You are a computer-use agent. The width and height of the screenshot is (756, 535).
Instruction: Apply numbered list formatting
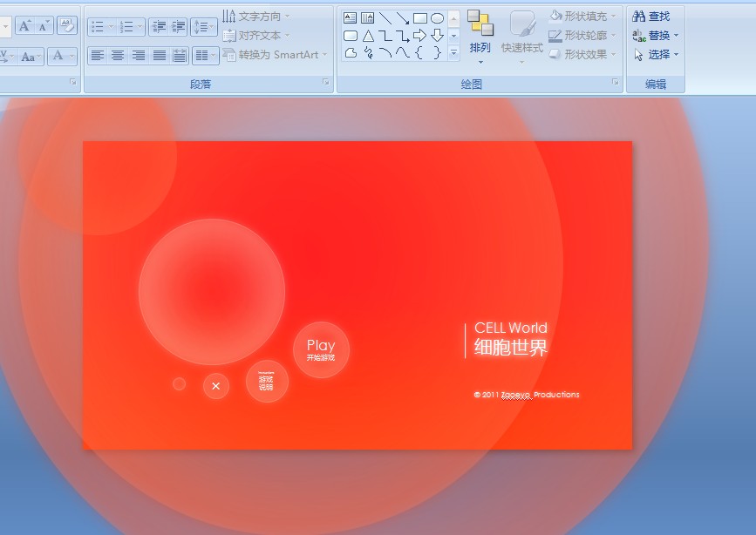point(126,26)
